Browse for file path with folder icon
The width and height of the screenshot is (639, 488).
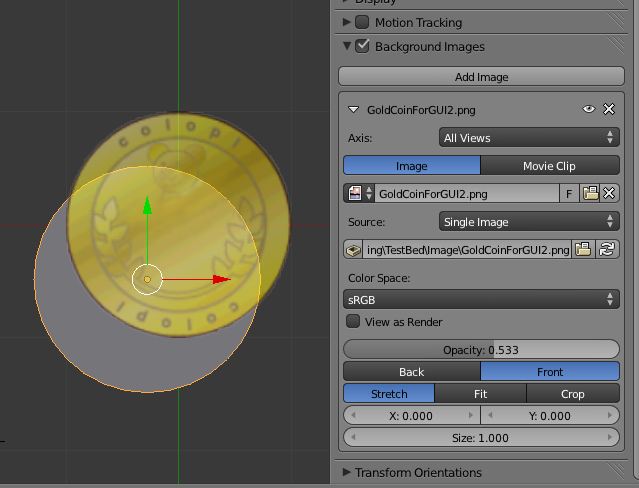point(583,250)
